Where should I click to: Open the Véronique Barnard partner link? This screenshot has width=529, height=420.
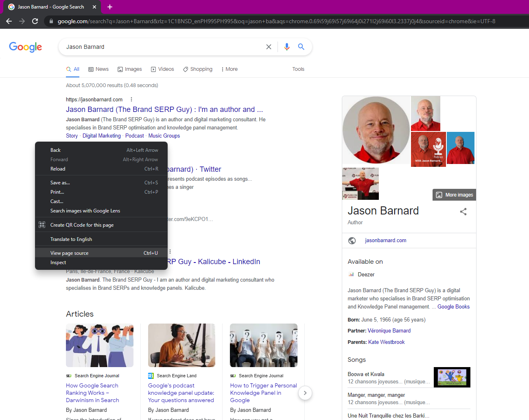(x=389, y=331)
